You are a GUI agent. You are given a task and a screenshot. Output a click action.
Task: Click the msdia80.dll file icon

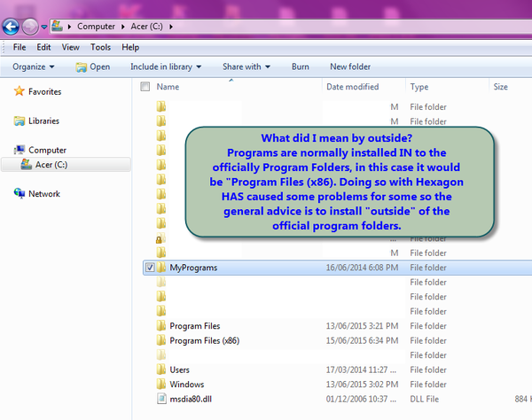pyautogui.click(x=162, y=399)
